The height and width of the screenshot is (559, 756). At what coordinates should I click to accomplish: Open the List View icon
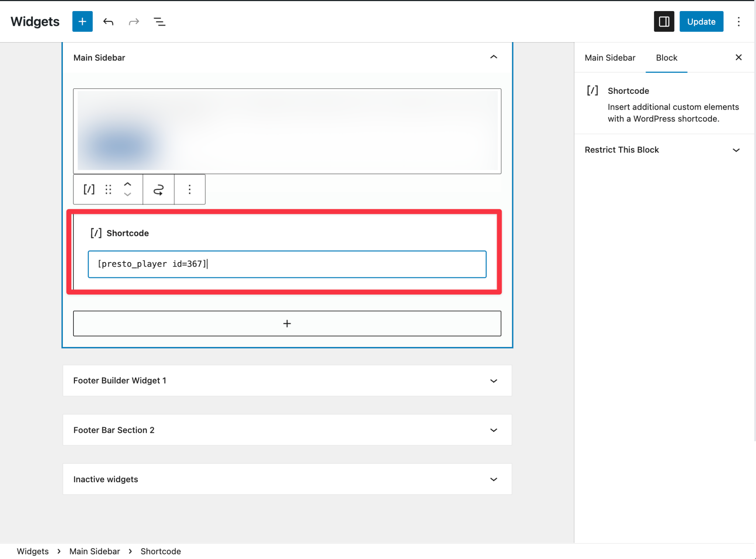click(159, 22)
